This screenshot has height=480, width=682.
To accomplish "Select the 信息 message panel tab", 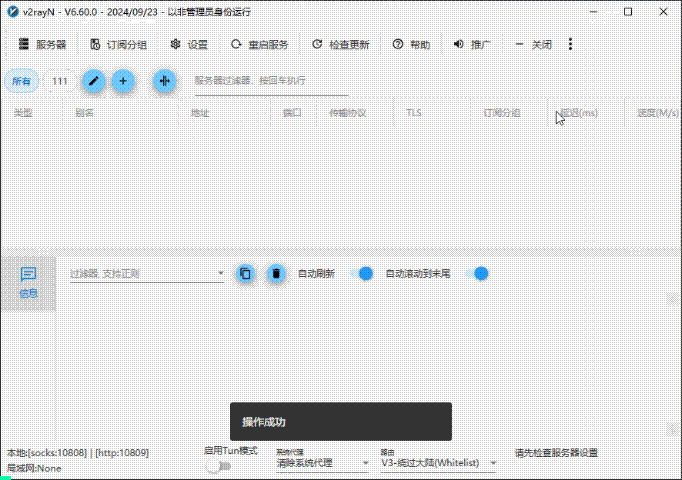I will tap(29, 283).
